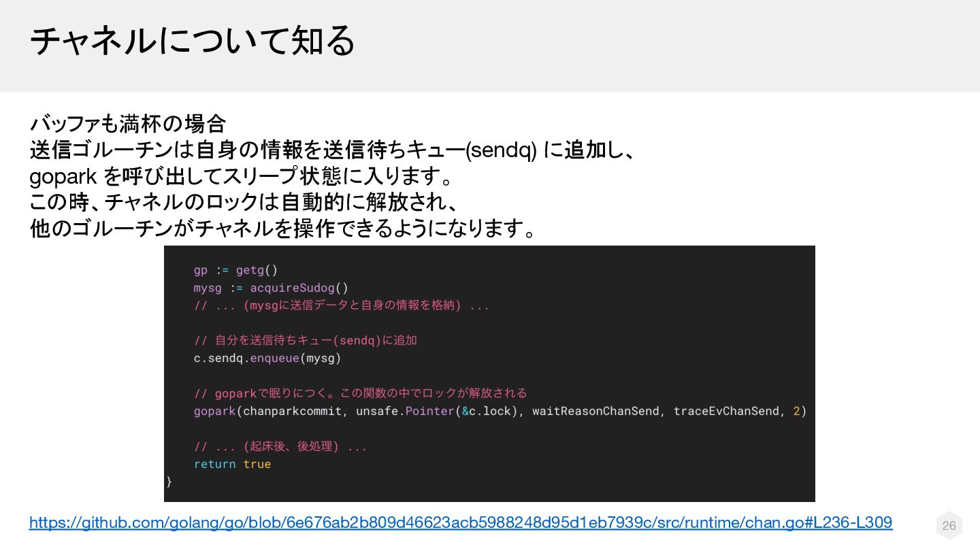Open the GitHub chan.go source link

(x=461, y=522)
